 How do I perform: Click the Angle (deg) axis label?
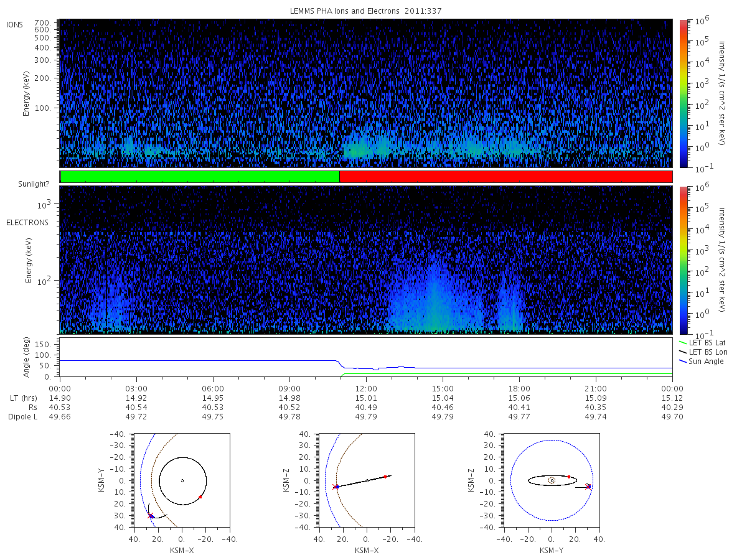(29, 360)
